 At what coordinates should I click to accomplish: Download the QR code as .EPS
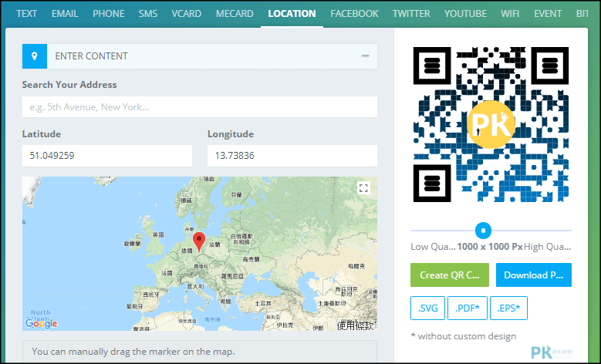tap(508, 308)
